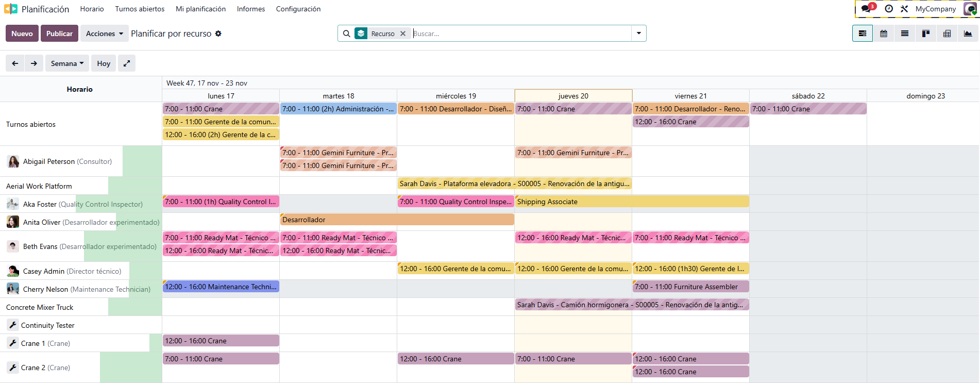
Task: Click the debug tools wrench icon
Action: point(904,9)
